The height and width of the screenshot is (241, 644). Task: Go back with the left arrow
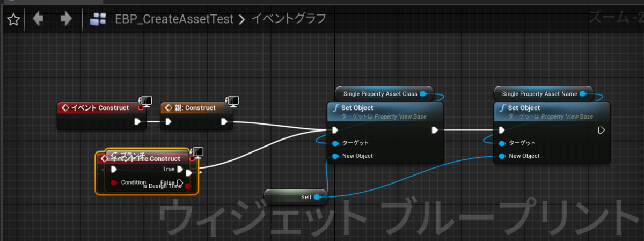38,19
